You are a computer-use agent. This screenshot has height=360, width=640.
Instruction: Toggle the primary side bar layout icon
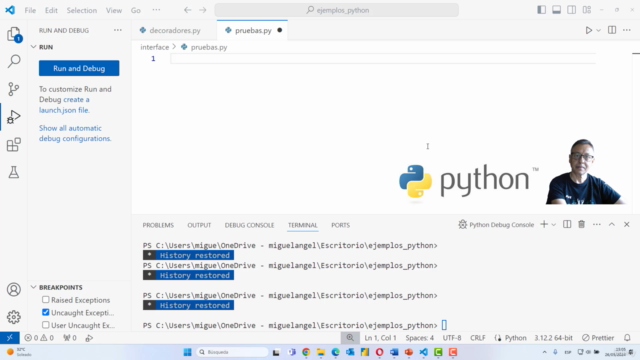tap(541, 10)
